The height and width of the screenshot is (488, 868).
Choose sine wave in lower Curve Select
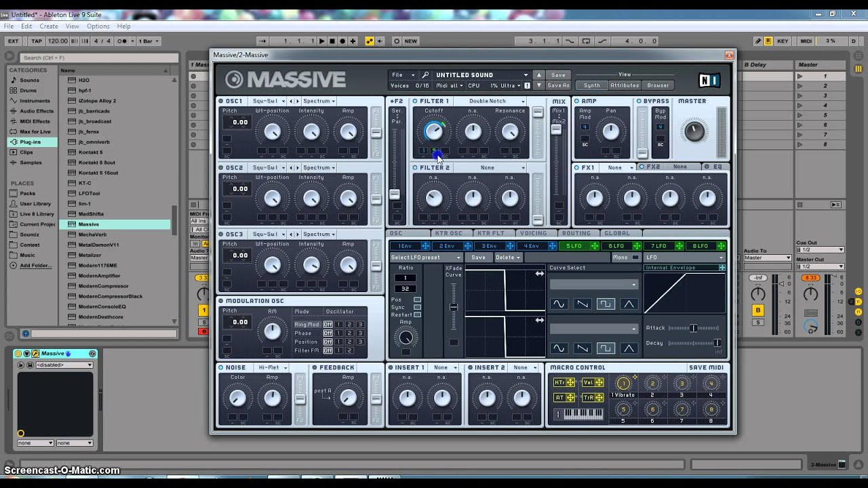(559, 348)
